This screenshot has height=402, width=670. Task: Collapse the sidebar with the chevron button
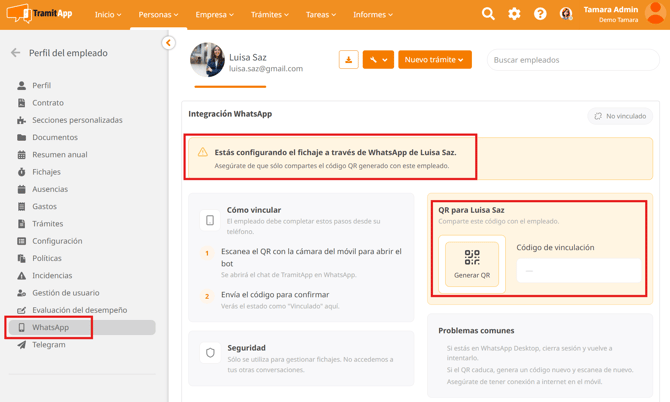coord(168,43)
